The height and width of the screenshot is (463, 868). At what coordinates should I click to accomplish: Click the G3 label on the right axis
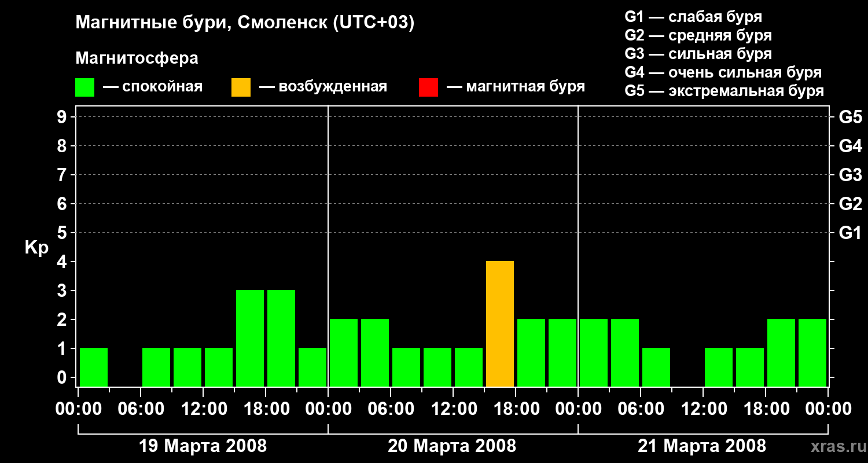[x=850, y=175]
